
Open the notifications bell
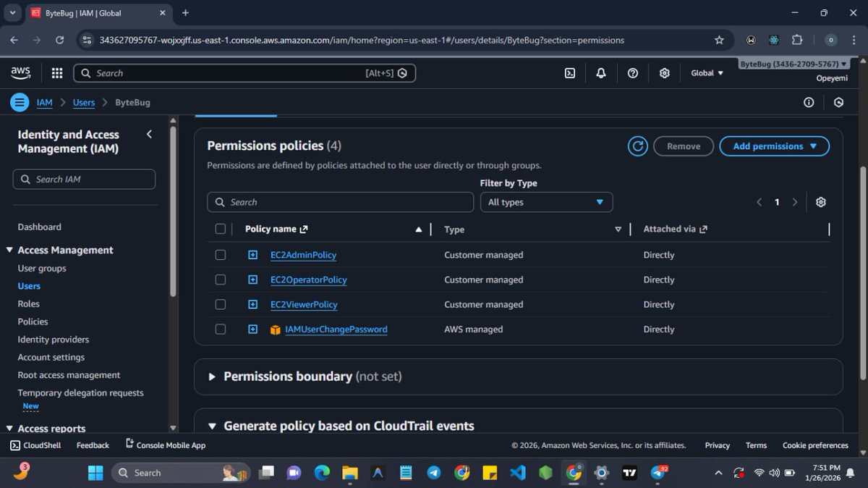601,73
